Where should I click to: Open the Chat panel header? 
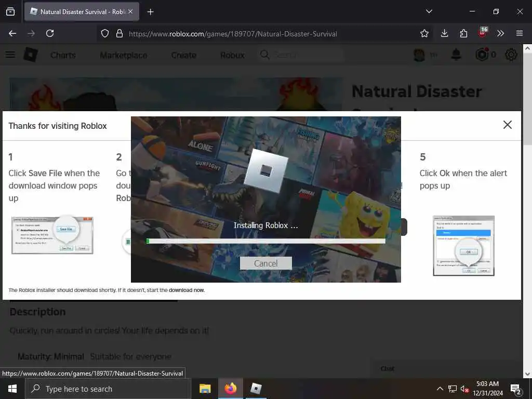[445, 368]
